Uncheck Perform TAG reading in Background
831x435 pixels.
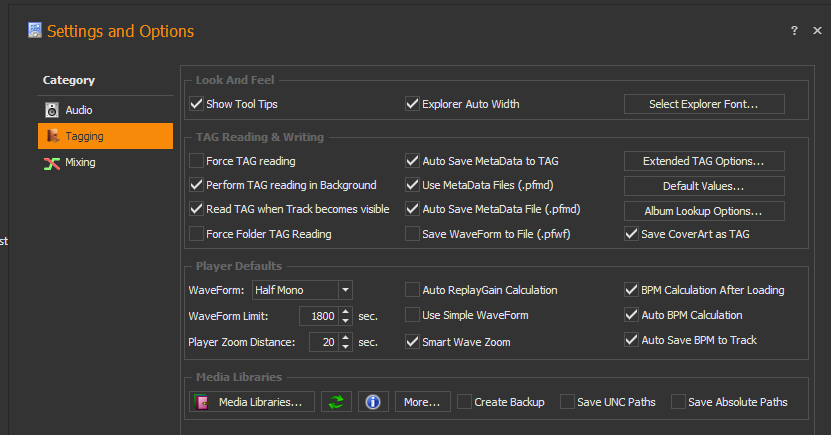coord(196,185)
